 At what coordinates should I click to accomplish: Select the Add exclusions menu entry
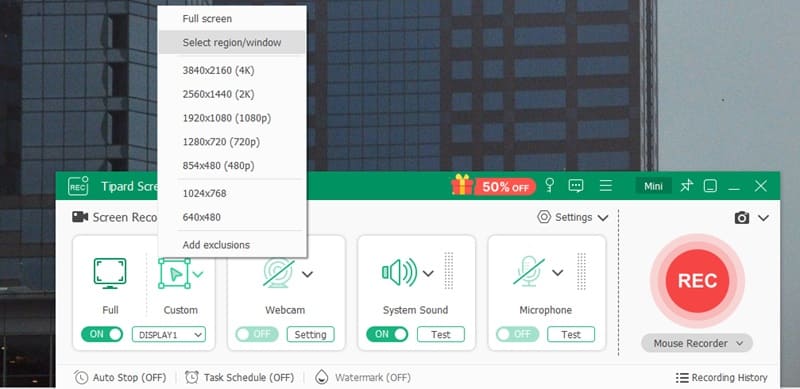[216, 245]
